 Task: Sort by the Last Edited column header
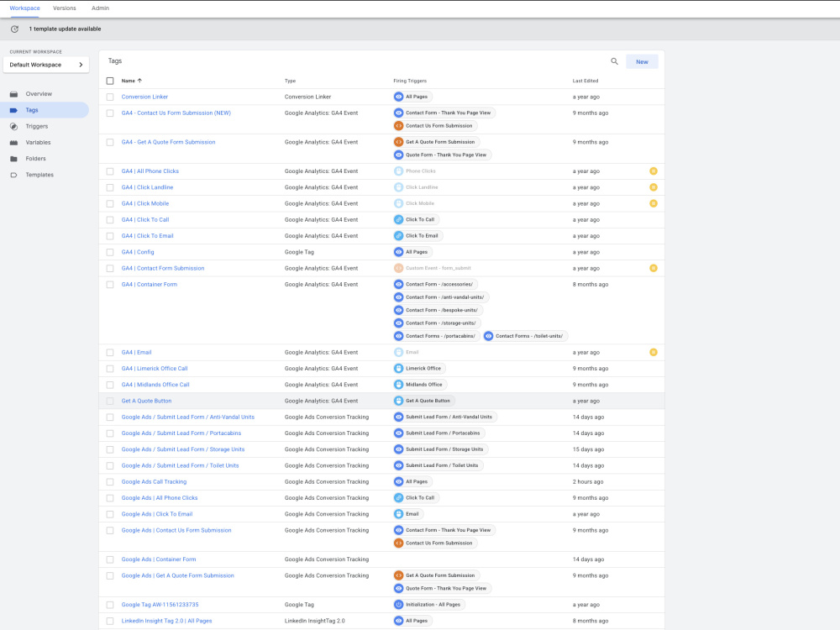pyautogui.click(x=585, y=81)
